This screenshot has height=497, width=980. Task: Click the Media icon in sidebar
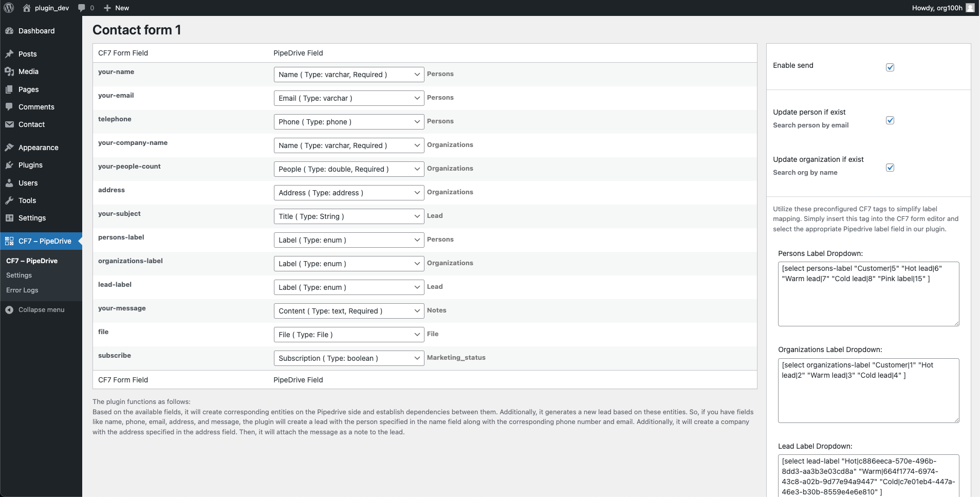pyautogui.click(x=9, y=71)
